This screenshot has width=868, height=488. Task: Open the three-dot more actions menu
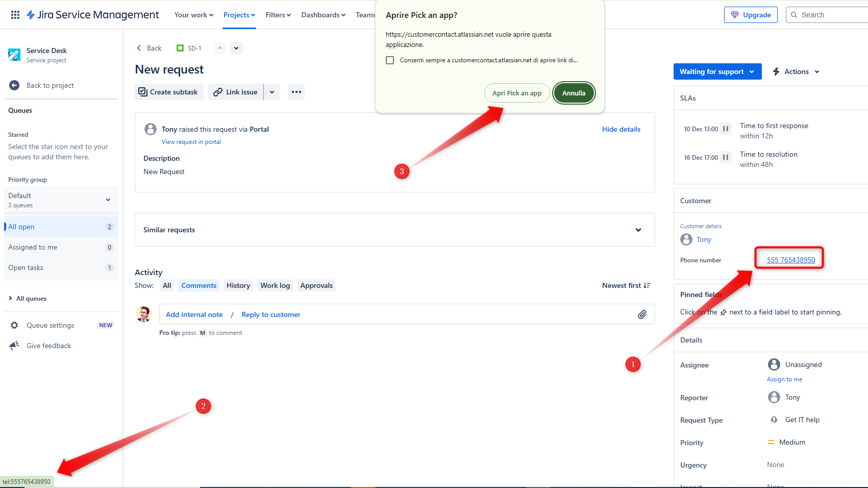click(x=296, y=92)
